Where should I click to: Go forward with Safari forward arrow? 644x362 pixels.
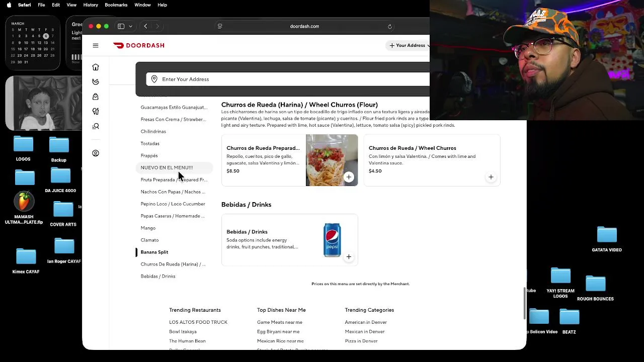(x=157, y=26)
